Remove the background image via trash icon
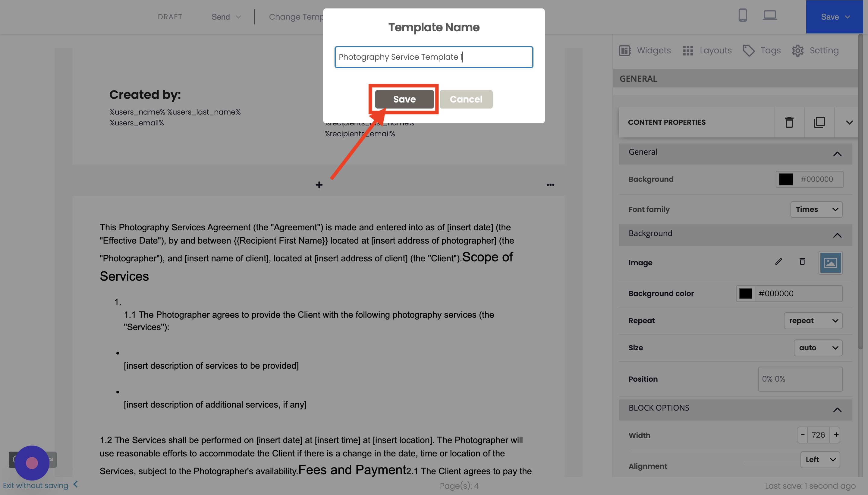The image size is (868, 495). pos(802,262)
